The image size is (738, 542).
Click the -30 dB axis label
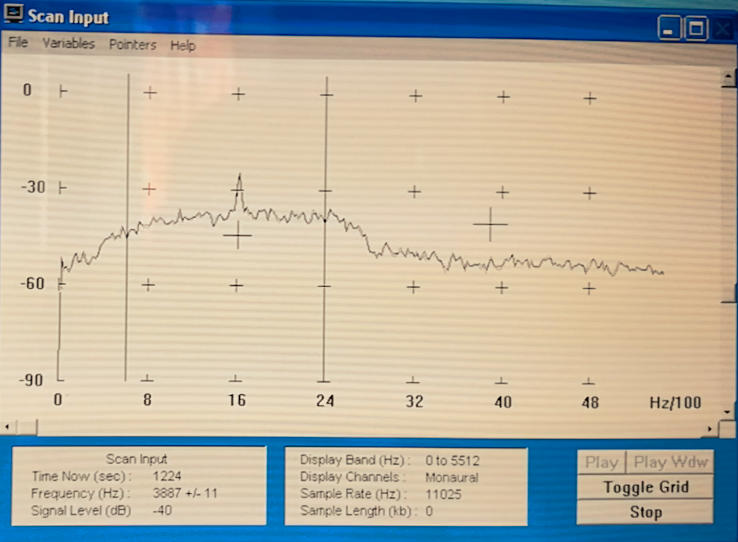coord(33,187)
